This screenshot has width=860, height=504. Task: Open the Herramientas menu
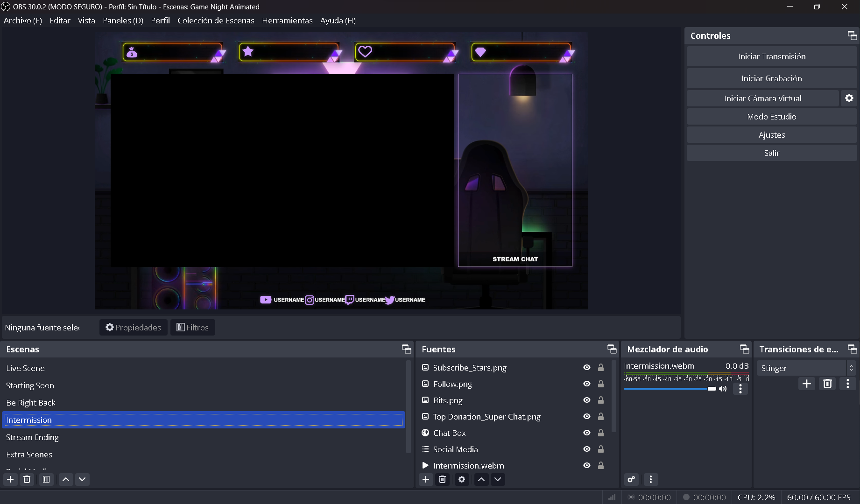287,21
